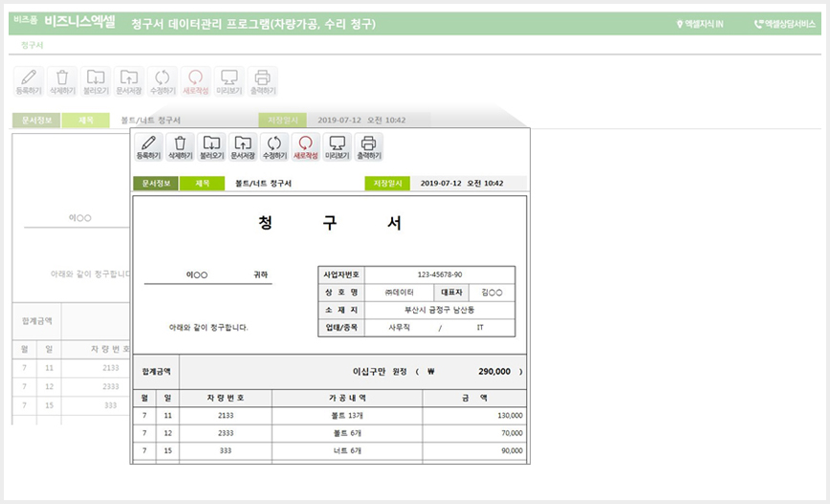Click green 제목 label in zoomed popup
This screenshot has width=830, height=504.
coord(202,184)
